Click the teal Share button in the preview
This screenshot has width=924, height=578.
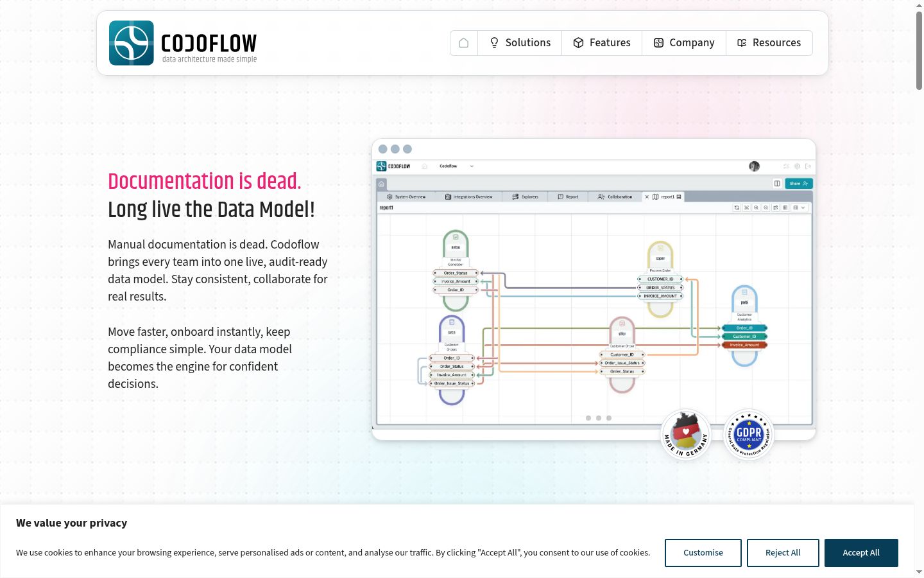click(x=799, y=184)
